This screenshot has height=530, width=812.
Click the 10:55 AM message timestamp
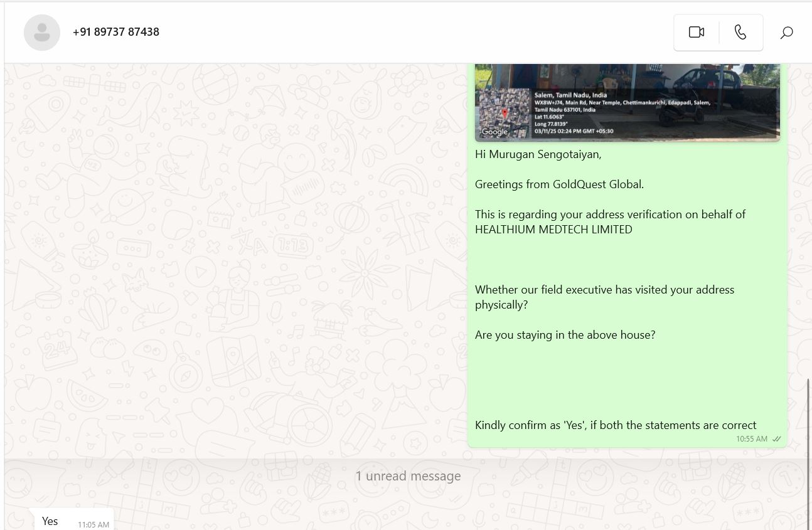tap(752, 439)
